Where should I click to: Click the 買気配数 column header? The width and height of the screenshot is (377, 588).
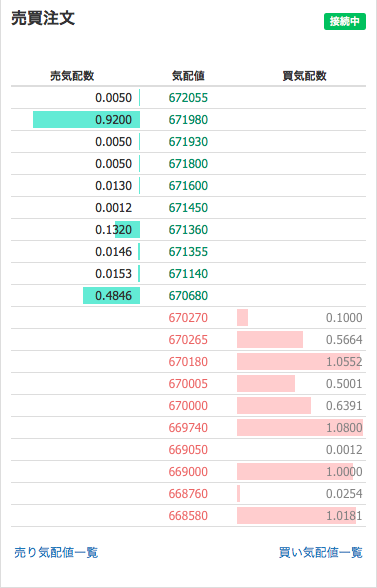point(304,76)
